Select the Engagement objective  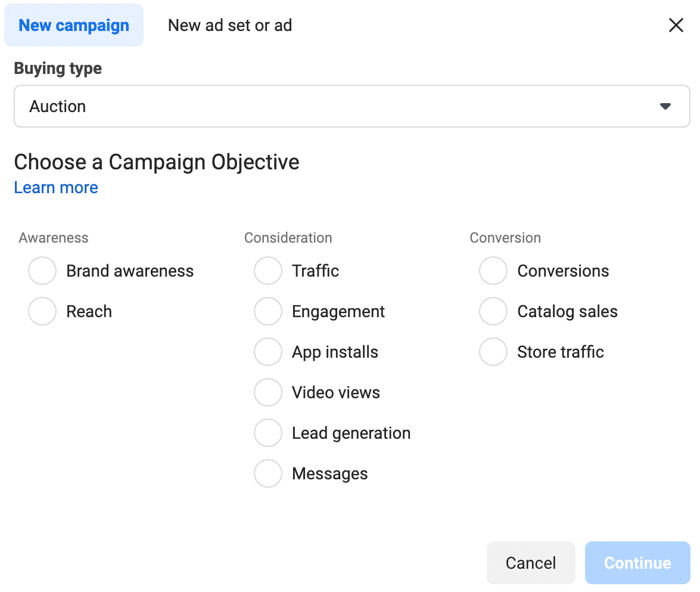267,312
